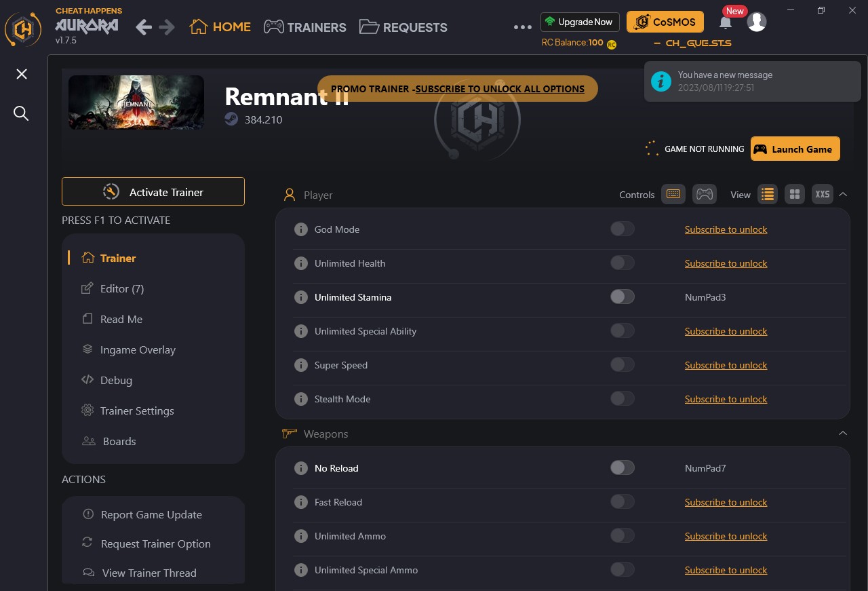The width and height of the screenshot is (868, 591).
Task: Click Activate Trainer button
Action: [x=153, y=191]
